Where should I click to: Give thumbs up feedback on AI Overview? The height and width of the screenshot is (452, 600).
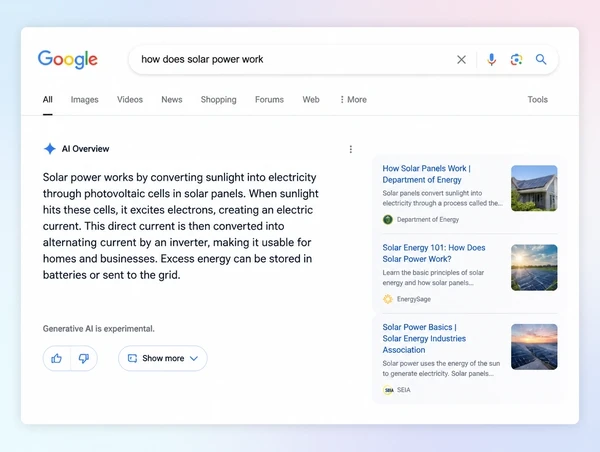click(57, 359)
